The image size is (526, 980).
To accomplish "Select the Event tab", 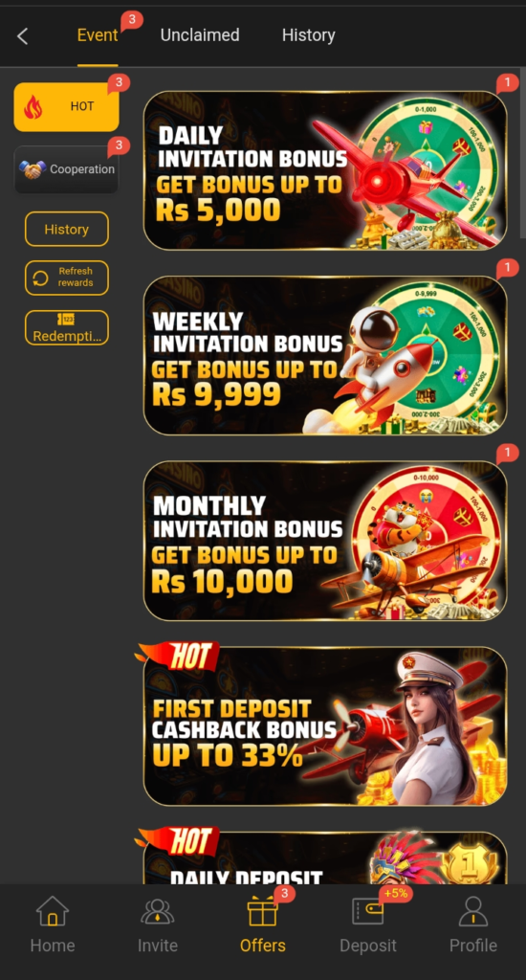I will click(x=98, y=35).
